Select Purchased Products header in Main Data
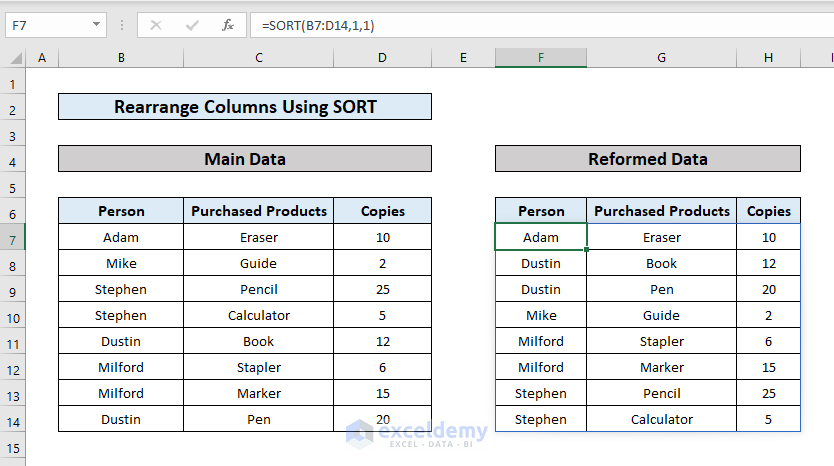The height and width of the screenshot is (466, 834). tap(258, 211)
